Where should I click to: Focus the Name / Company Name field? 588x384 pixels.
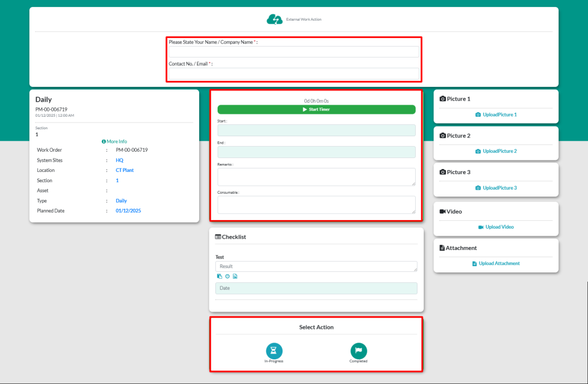point(294,52)
